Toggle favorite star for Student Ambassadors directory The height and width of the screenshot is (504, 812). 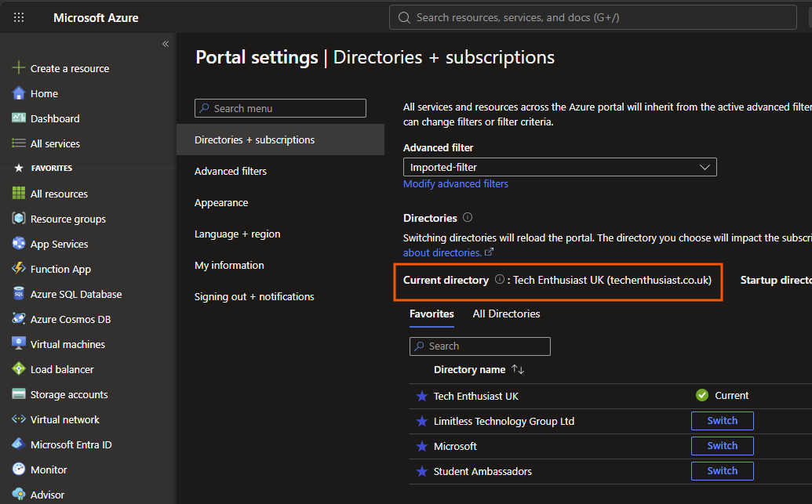[x=422, y=471]
